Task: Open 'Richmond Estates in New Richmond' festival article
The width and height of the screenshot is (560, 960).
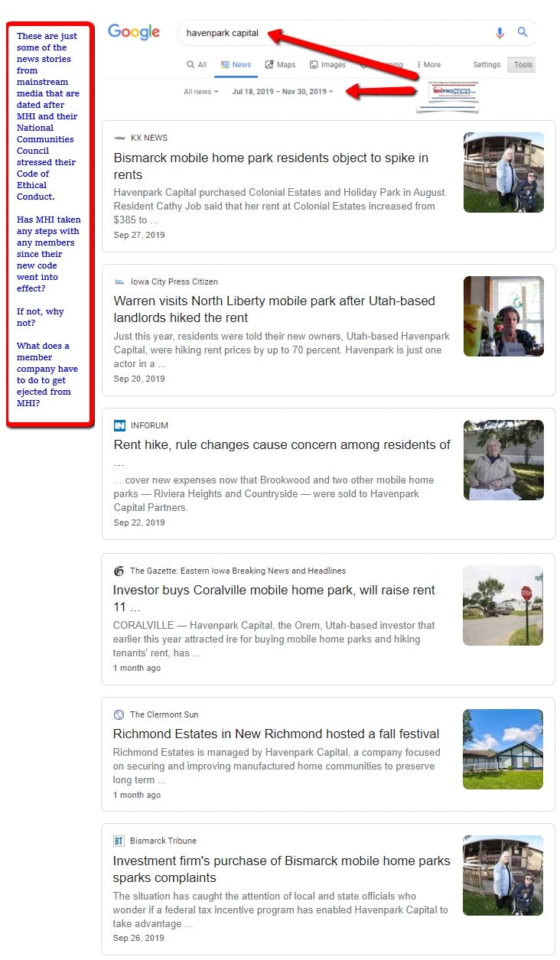Action: tap(276, 734)
